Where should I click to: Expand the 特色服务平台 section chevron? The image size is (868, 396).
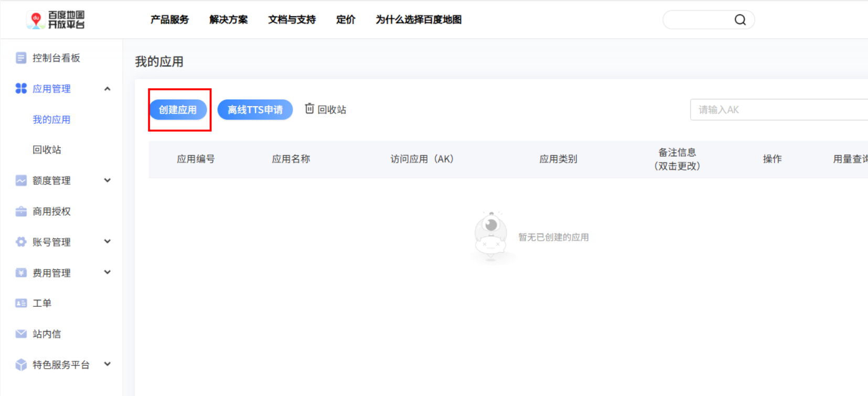click(x=108, y=364)
